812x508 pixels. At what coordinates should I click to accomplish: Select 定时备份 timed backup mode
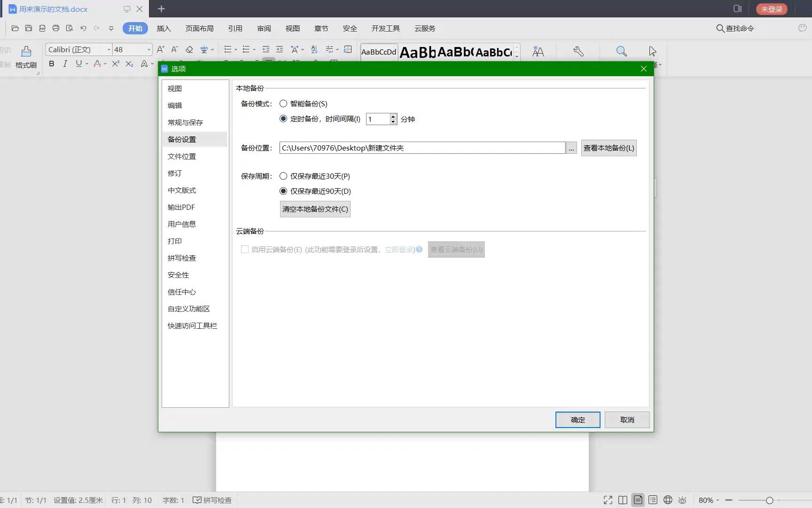283,119
